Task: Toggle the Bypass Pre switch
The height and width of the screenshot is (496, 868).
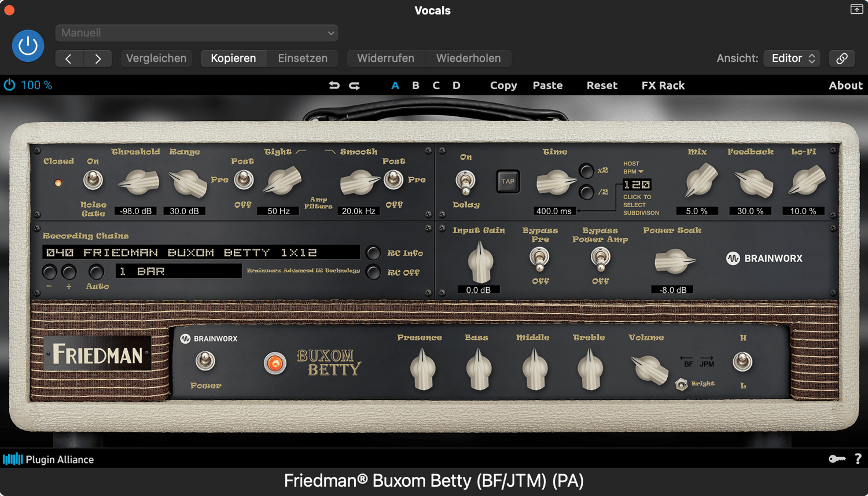Action: (x=539, y=258)
